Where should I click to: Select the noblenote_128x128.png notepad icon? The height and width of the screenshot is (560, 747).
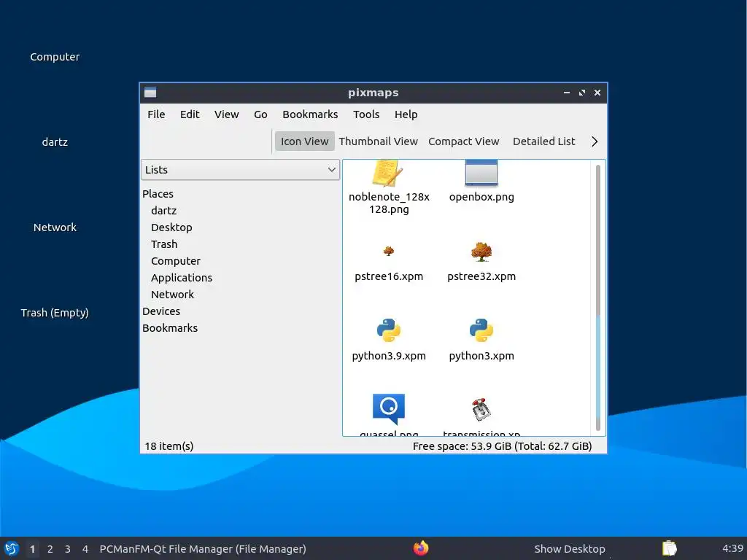pos(388,174)
